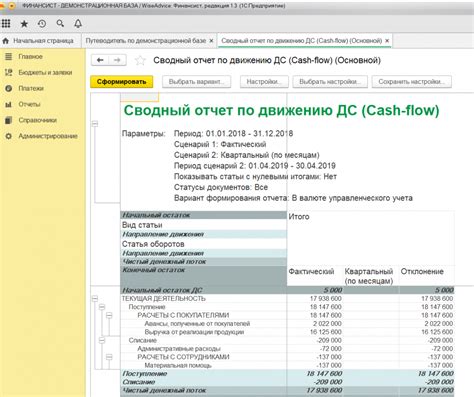Click the report title Сводный отчет heading
The image size is (474, 397).
click(282, 110)
